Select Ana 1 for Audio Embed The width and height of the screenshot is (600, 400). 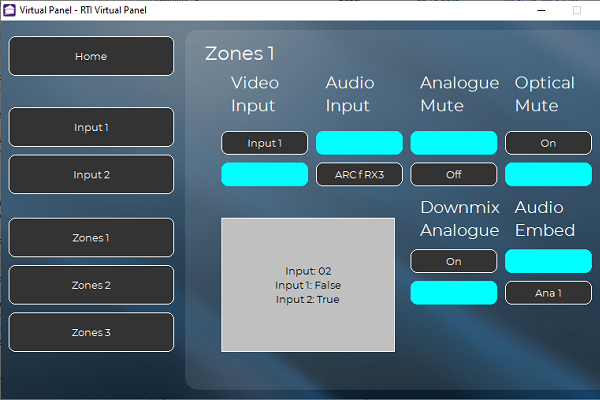tap(548, 293)
